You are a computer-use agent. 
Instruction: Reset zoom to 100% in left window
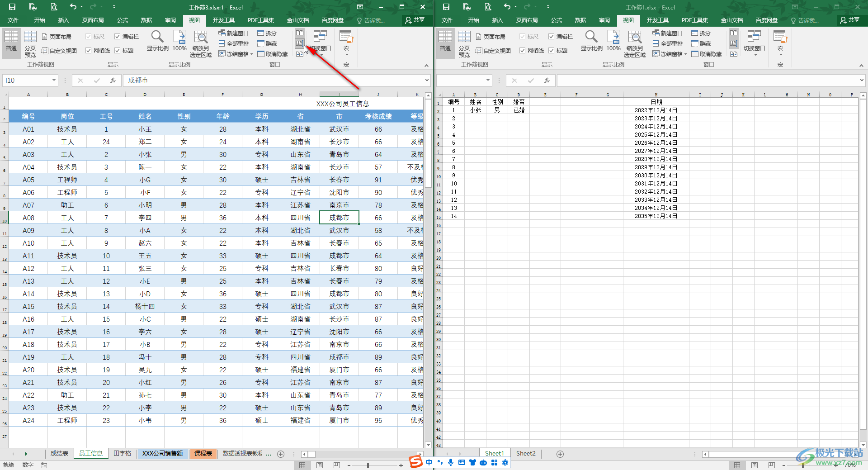(179, 41)
